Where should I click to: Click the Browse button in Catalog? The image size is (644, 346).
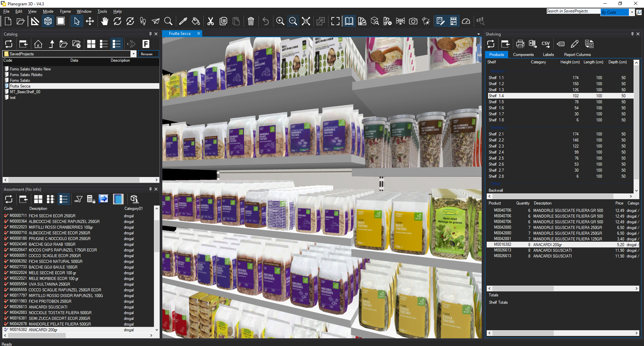click(x=147, y=54)
